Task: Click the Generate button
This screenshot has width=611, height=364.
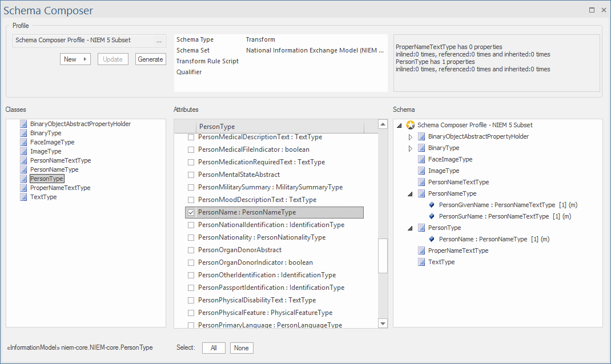Action: (x=150, y=59)
